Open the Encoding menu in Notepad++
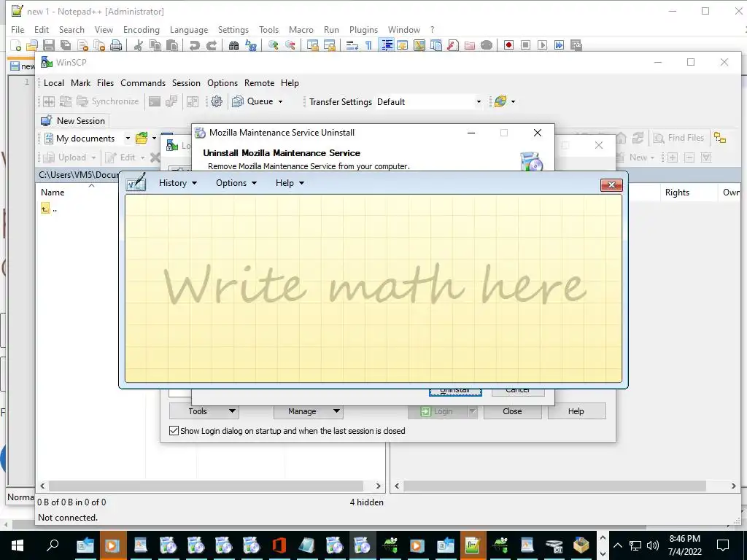Image resolution: width=747 pixels, height=560 pixels. (x=142, y=29)
